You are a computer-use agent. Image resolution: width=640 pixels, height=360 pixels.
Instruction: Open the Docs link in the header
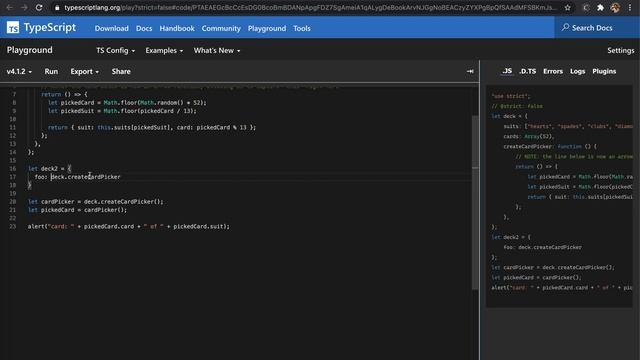click(x=144, y=28)
